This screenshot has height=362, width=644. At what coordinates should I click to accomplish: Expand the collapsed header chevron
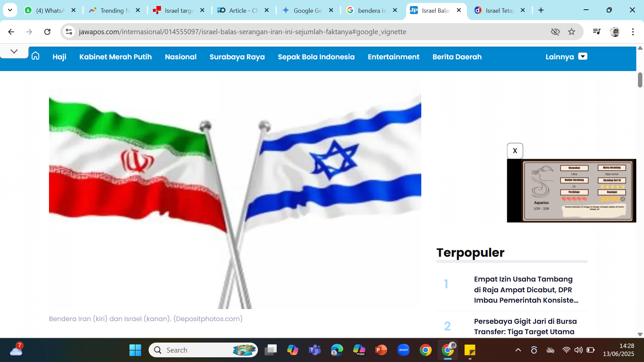14,51
